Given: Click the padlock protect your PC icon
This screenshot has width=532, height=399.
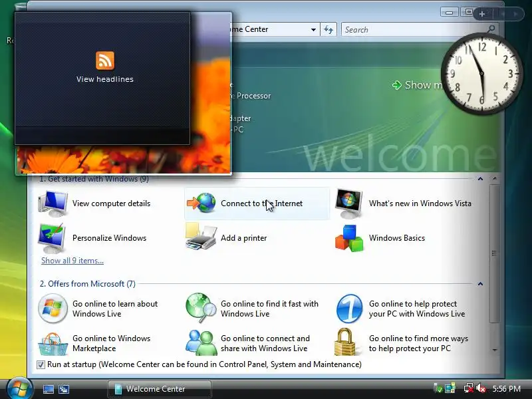Looking at the screenshot, I should pyautogui.click(x=345, y=342).
